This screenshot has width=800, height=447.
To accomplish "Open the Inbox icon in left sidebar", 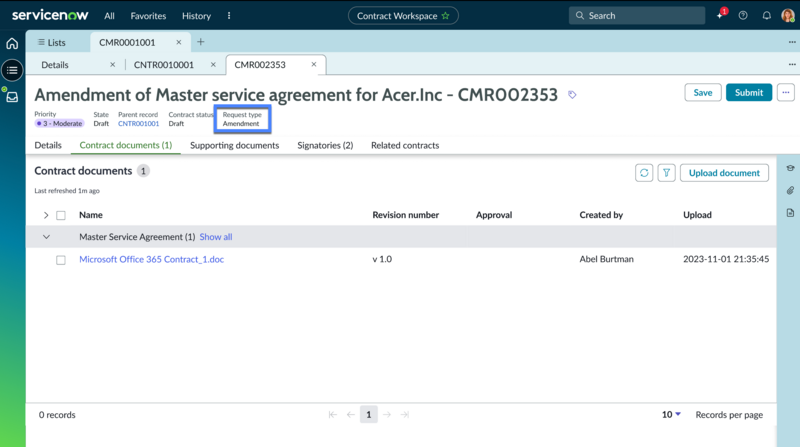I will 12,97.
